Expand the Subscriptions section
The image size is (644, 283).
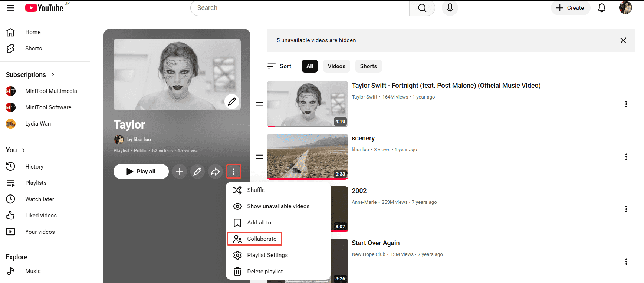(x=30, y=74)
